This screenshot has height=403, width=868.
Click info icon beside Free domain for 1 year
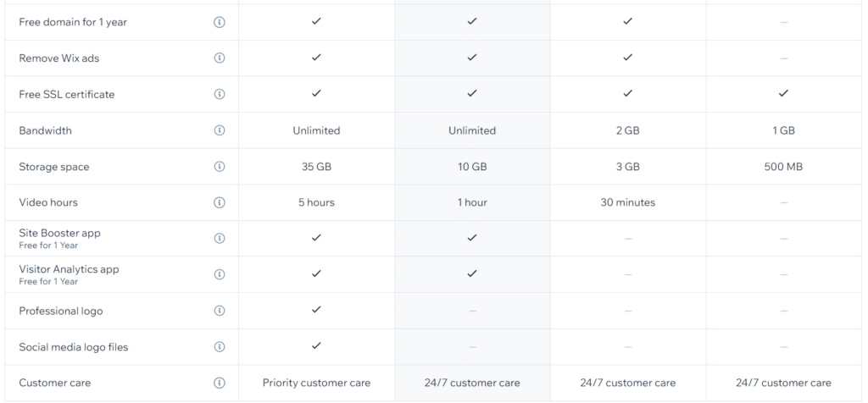[x=220, y=22]
